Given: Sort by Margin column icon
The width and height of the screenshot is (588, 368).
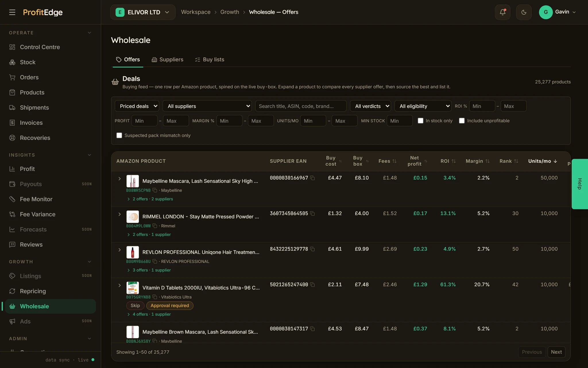Looking at the screenshot, I should tap(488, 161).
